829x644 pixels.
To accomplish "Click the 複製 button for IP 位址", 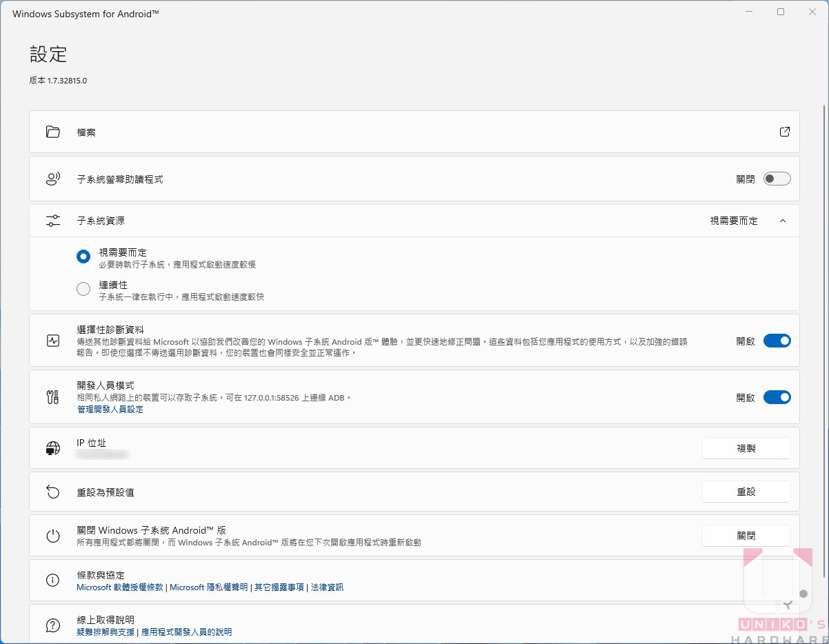I will [746, 448].
